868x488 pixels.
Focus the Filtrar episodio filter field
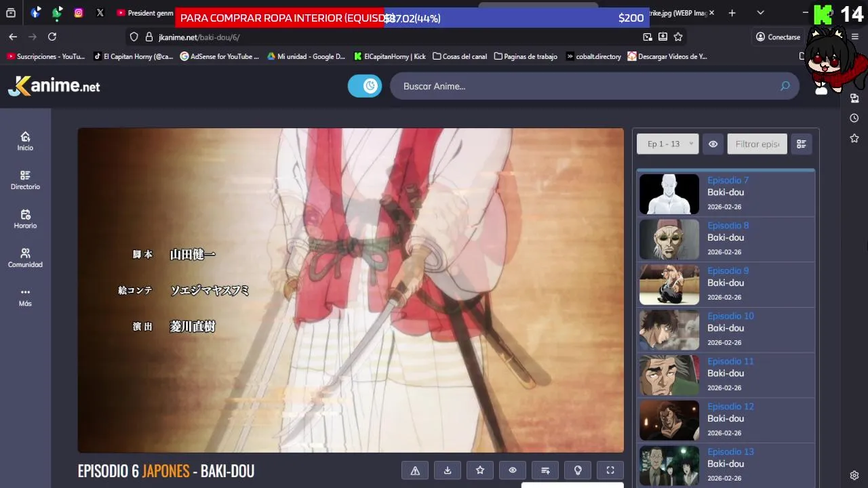pos(757,144)
